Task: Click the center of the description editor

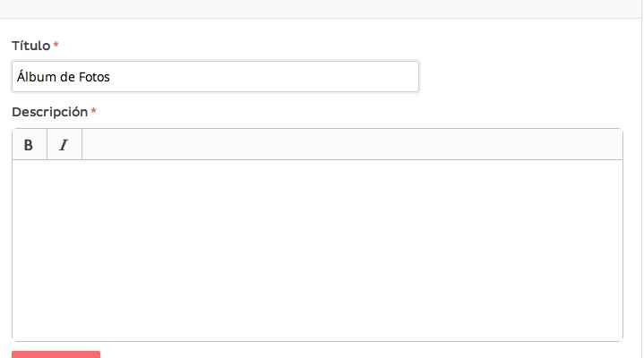Action: pos(317,251)
